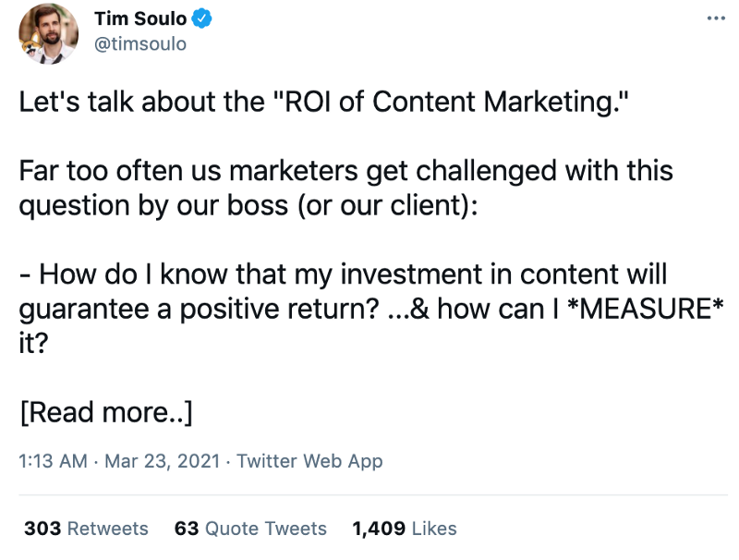Expand the tweet with [Read more..]

coord(106,411)
